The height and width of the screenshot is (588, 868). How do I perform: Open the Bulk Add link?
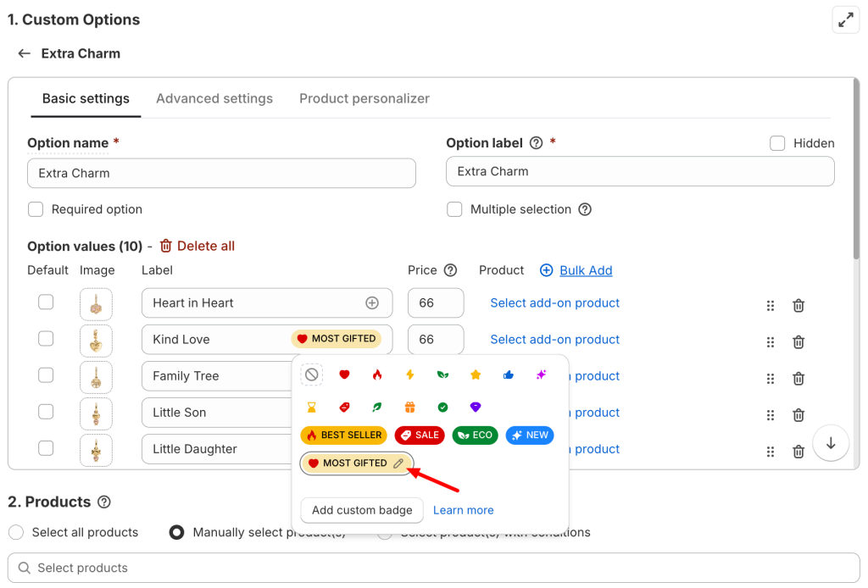[586, 270]
